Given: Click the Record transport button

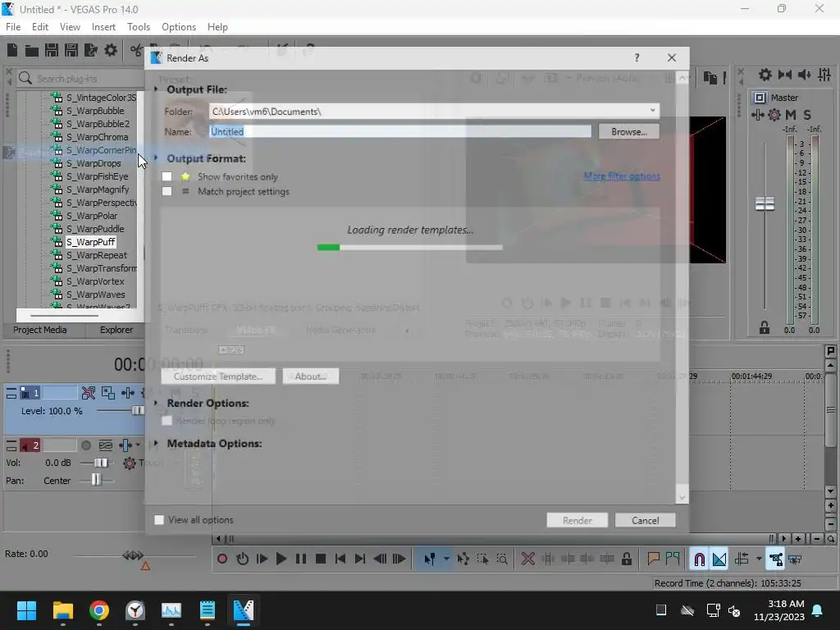Looking at the screenshot, I should (221, 559).
